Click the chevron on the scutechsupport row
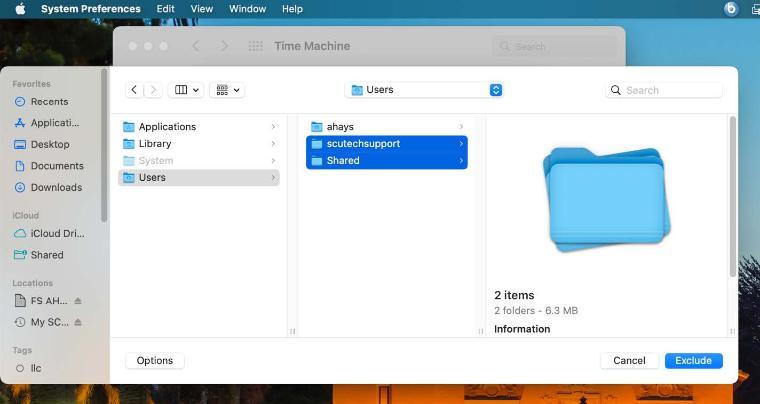This screenshot has height=404, width=760. tap(461, 144)
